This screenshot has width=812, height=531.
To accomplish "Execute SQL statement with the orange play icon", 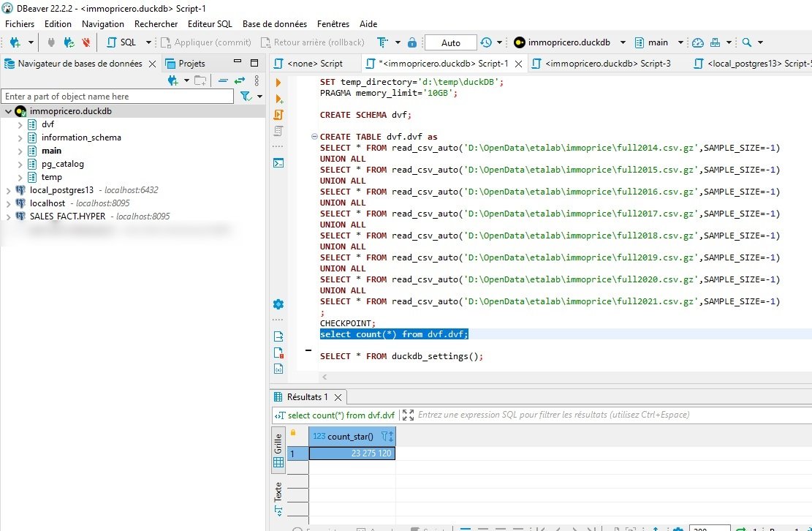I will click(278, 83).
